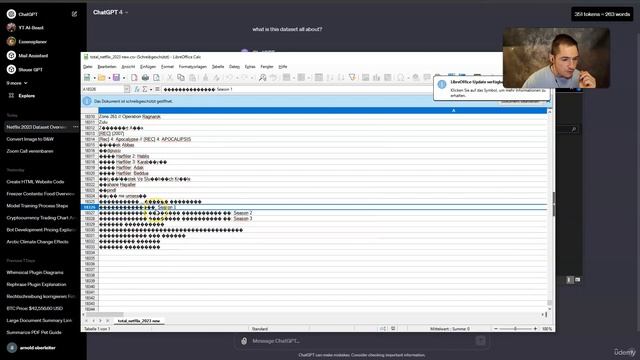Open Find and Replace magnifier icon
Screen dimensions: 640x360
click(x=262, y=78)
